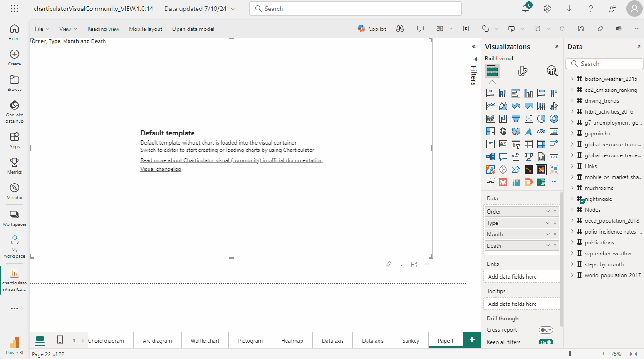Pick the gauge visual icon
This screenshot has height=359, width=644.
[x=541, y=131]
